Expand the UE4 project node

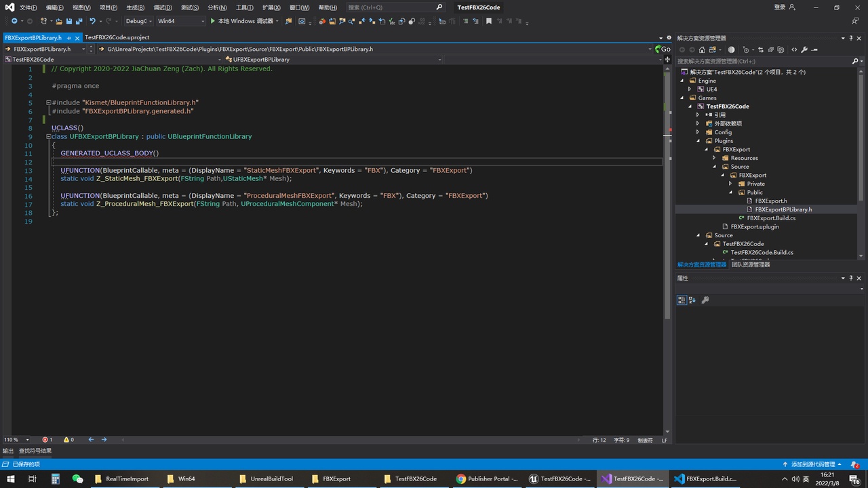(690, 89)
